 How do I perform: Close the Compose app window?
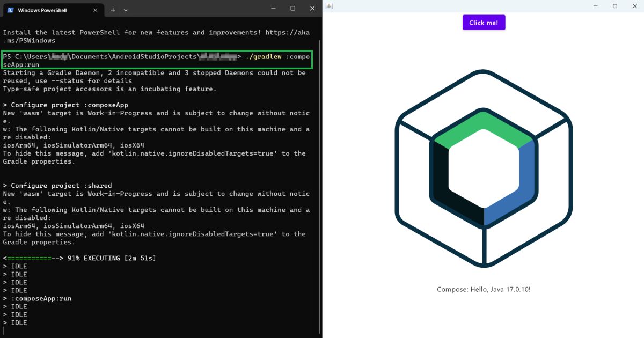click(634, 6)
